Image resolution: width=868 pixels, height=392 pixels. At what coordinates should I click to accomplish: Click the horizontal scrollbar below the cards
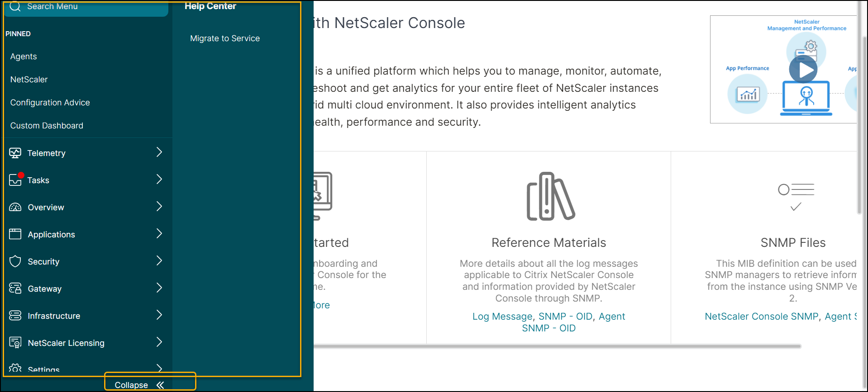coord(557,346)
